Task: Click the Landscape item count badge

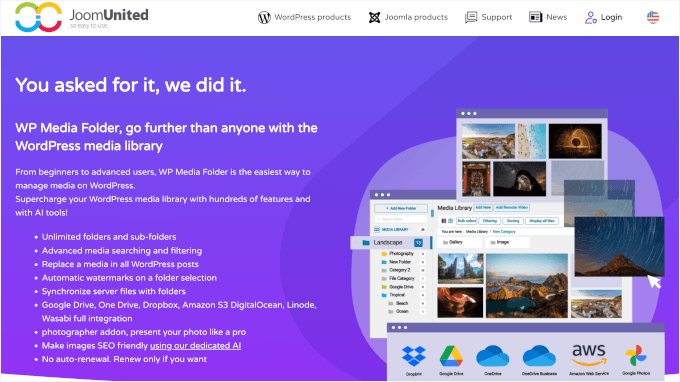Action: pyautogui.click(x=418, y=243)
